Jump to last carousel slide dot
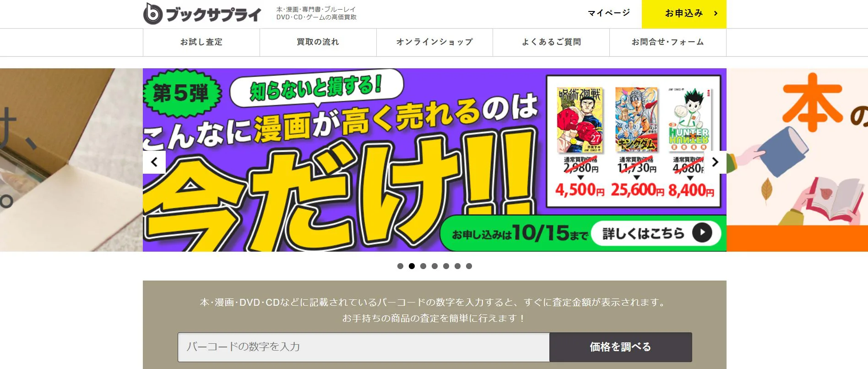This screenshot has height=369, width=868. [469, 266]
